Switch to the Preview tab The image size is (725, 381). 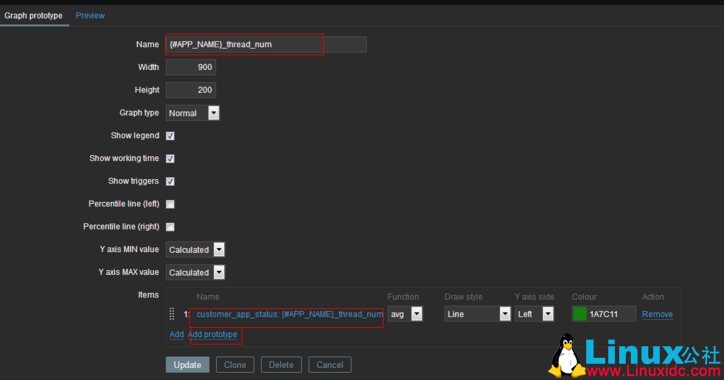(90, 16)
